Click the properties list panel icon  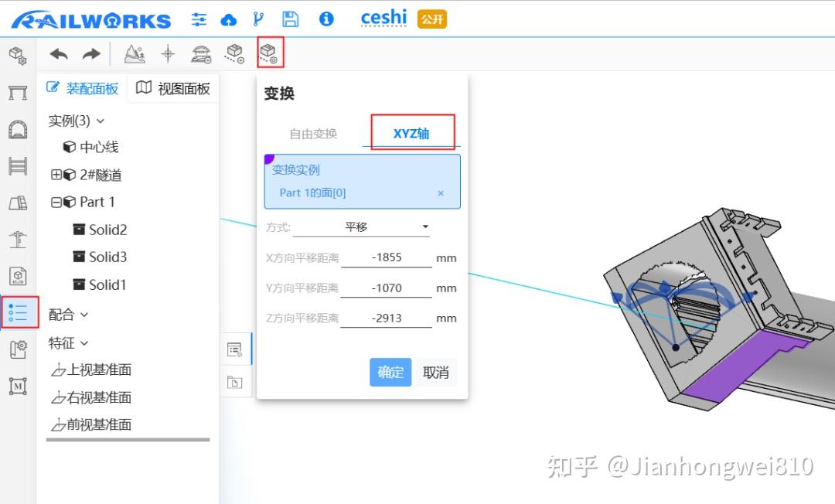click(x=235, y=349)
